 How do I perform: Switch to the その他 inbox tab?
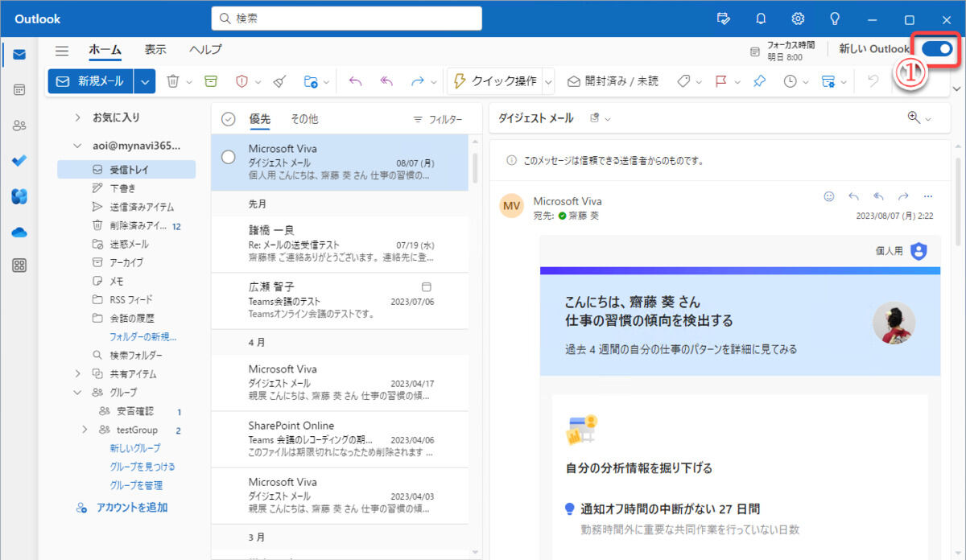point(304,119)
